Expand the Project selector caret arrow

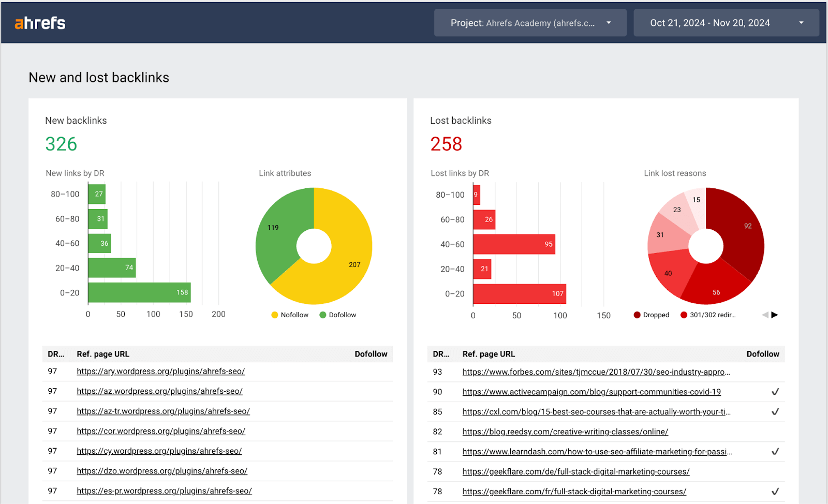point(609,22)
